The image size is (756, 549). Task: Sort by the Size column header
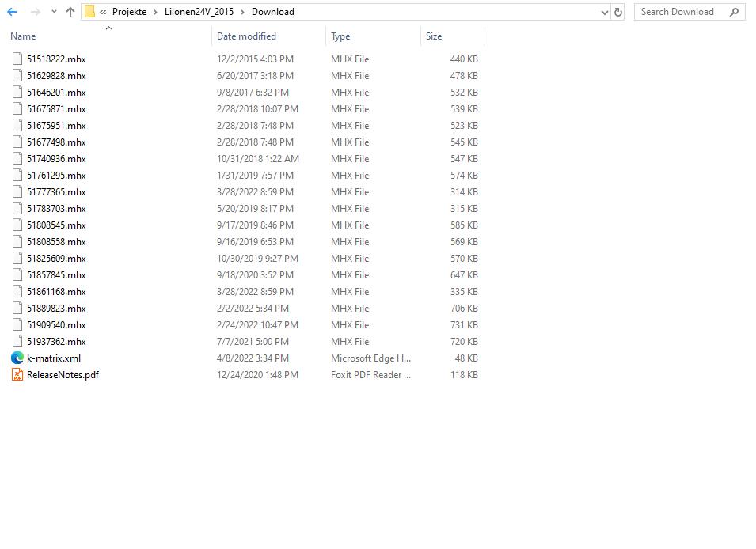point(434,36)
